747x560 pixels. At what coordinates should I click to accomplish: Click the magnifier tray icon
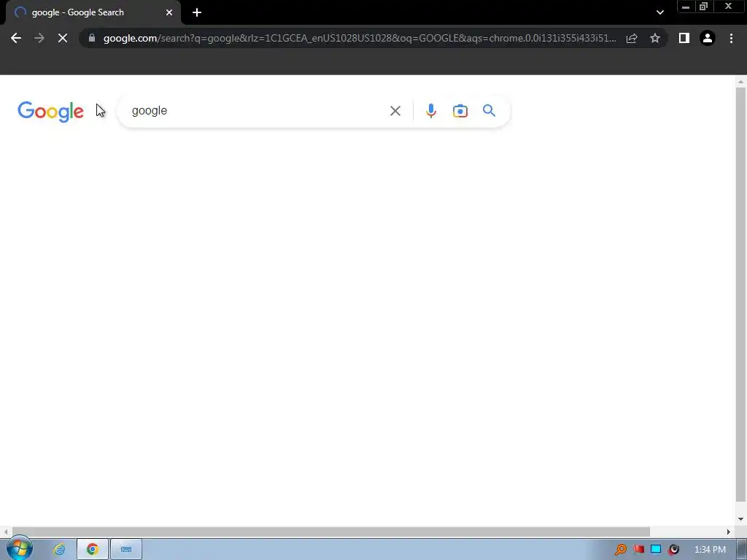point(621,549)
